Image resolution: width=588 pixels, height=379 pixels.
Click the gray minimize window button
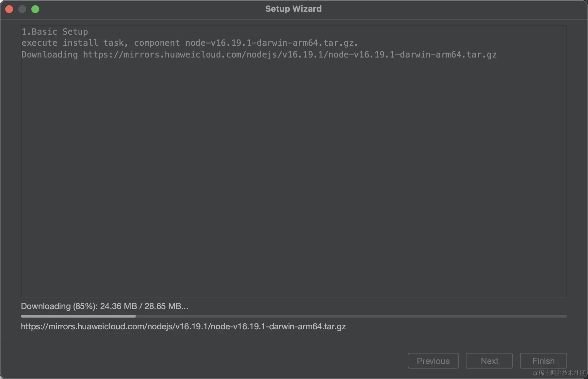(x=22, y=9)
